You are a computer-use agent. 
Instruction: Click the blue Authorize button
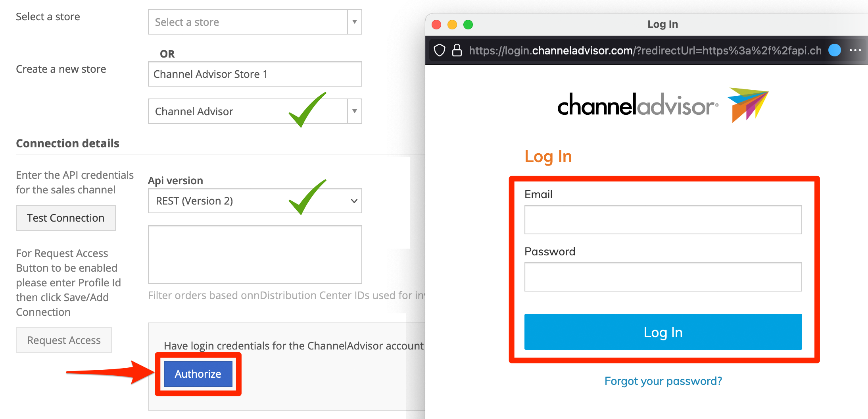coord(198,374)
